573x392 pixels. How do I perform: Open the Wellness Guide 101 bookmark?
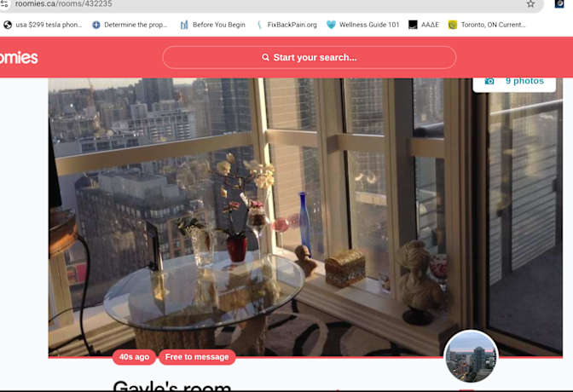click(x=362, y=25)
